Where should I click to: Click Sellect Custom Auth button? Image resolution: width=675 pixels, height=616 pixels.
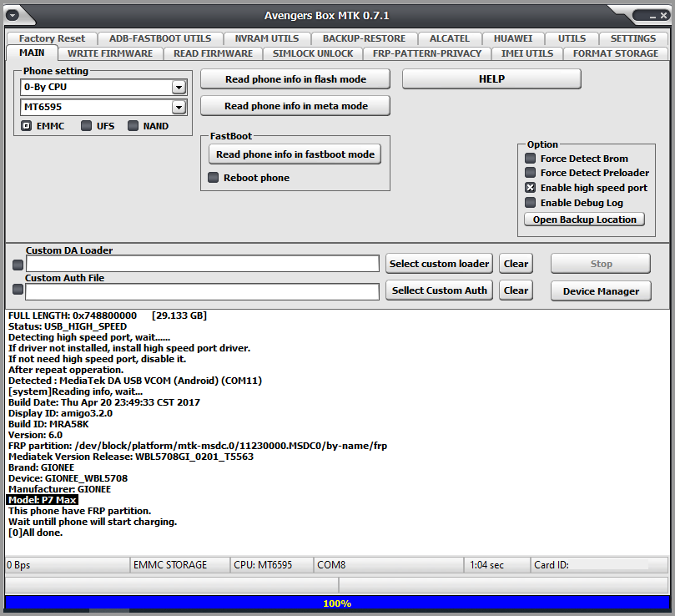[439, 290]
